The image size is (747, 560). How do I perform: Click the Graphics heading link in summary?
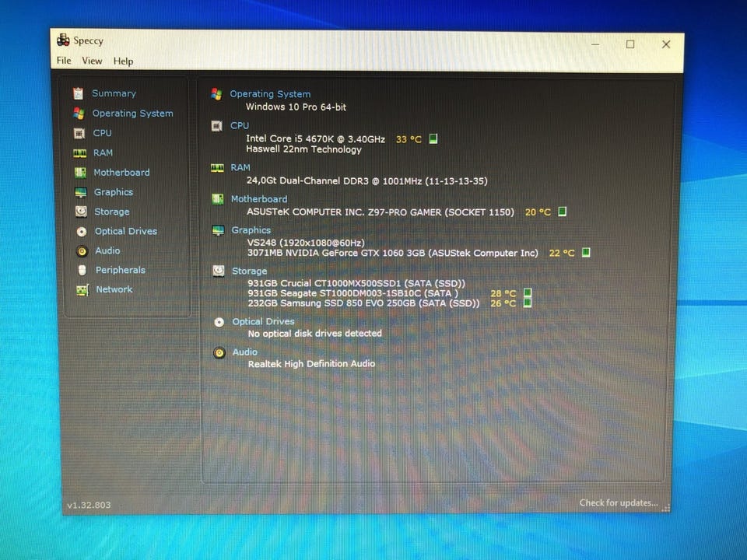pos(251,230)
